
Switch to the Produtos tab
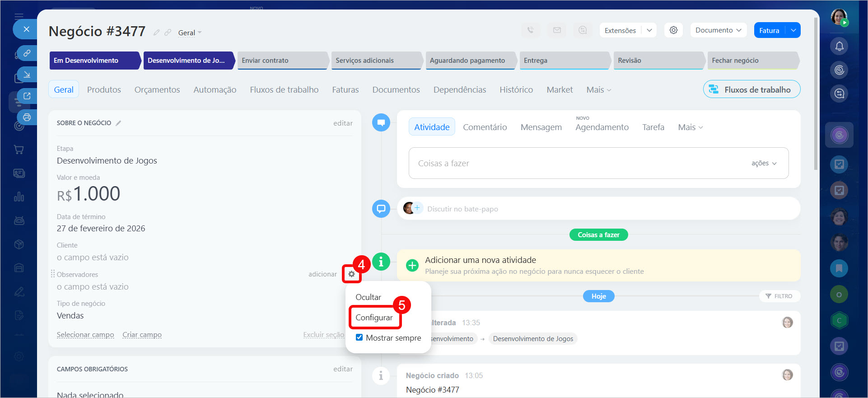[x=104, y=90]
